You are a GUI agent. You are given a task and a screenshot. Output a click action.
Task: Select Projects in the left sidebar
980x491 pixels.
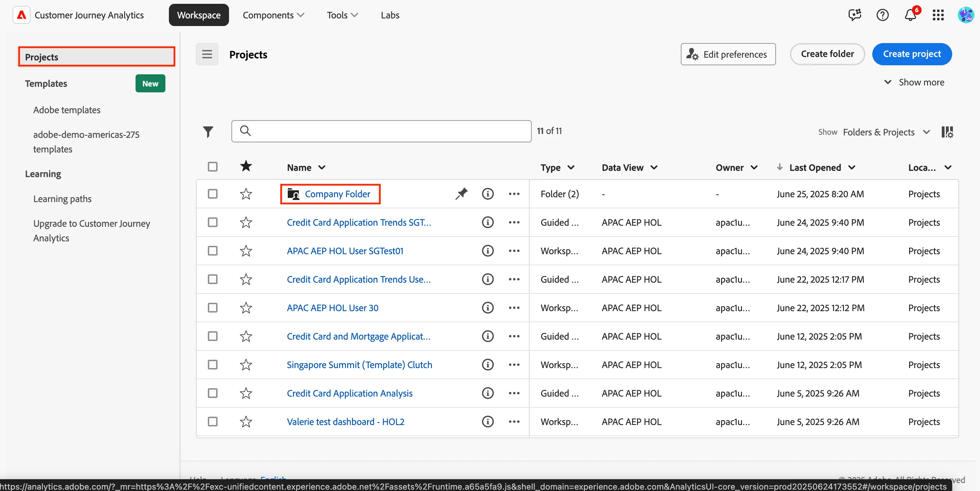coord(97,57)
